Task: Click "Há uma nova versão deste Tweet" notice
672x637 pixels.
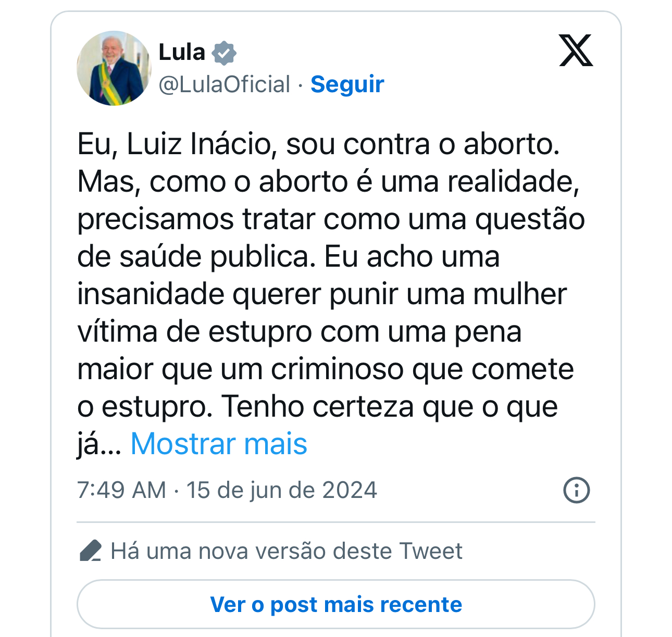Action: pyautogui.click(x=287, y=551)
